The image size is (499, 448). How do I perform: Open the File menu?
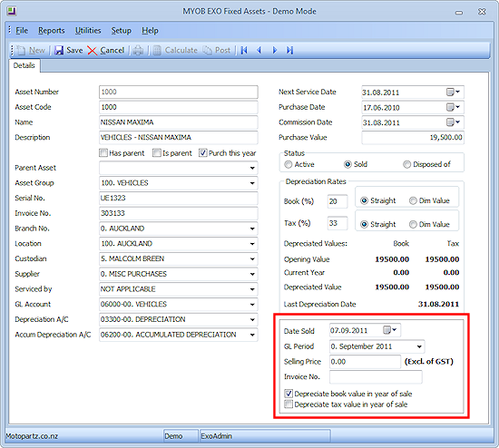22,31
